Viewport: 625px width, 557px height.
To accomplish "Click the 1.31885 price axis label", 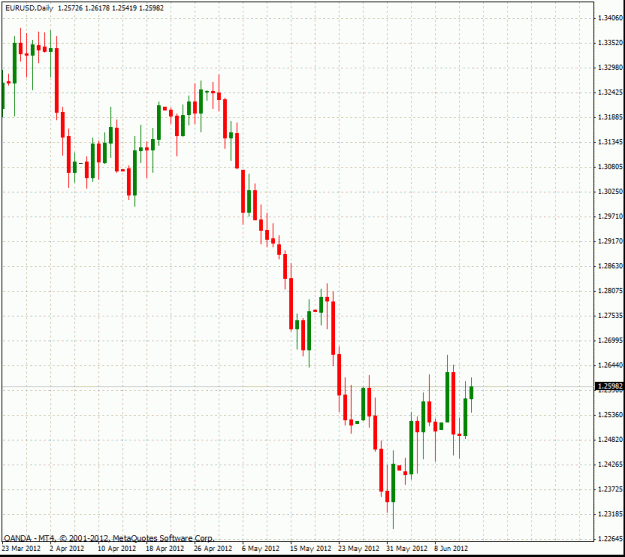I will coord(610,117).
